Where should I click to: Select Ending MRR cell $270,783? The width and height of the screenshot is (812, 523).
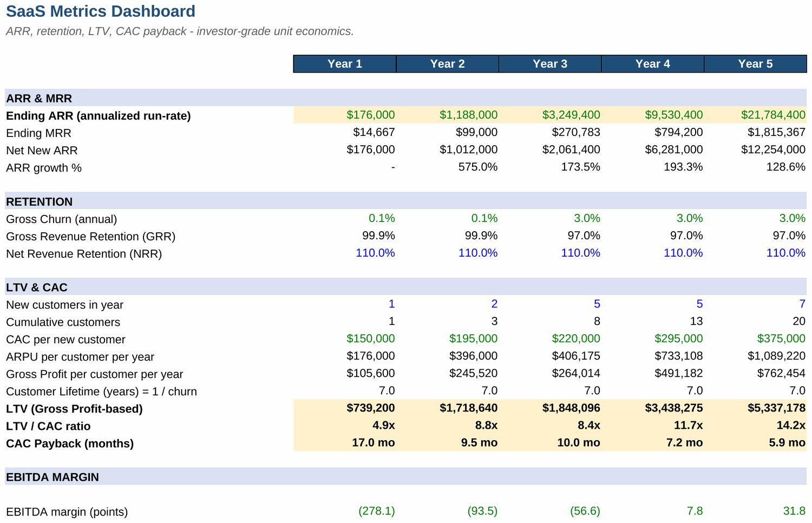click(x=550, y=132)
